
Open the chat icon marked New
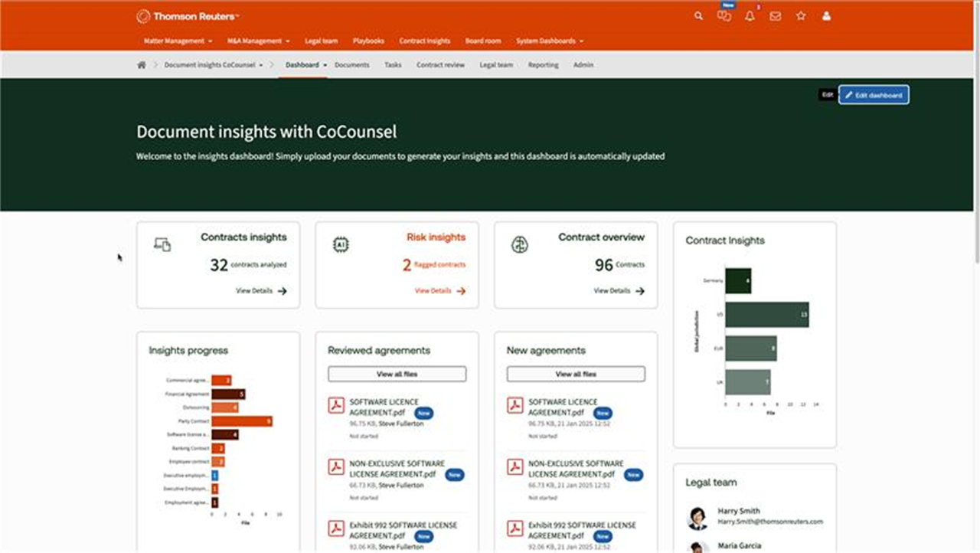coord(724,16)
